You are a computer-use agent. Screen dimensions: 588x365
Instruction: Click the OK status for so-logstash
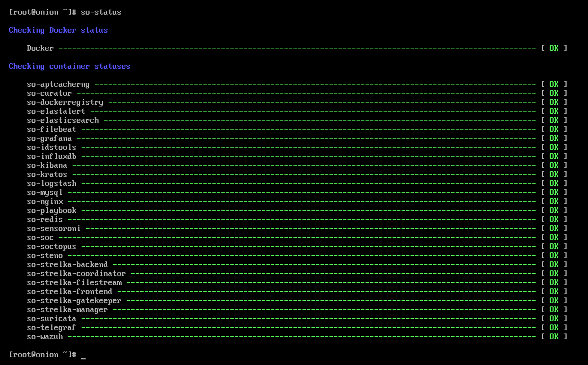tap(554, 183)
